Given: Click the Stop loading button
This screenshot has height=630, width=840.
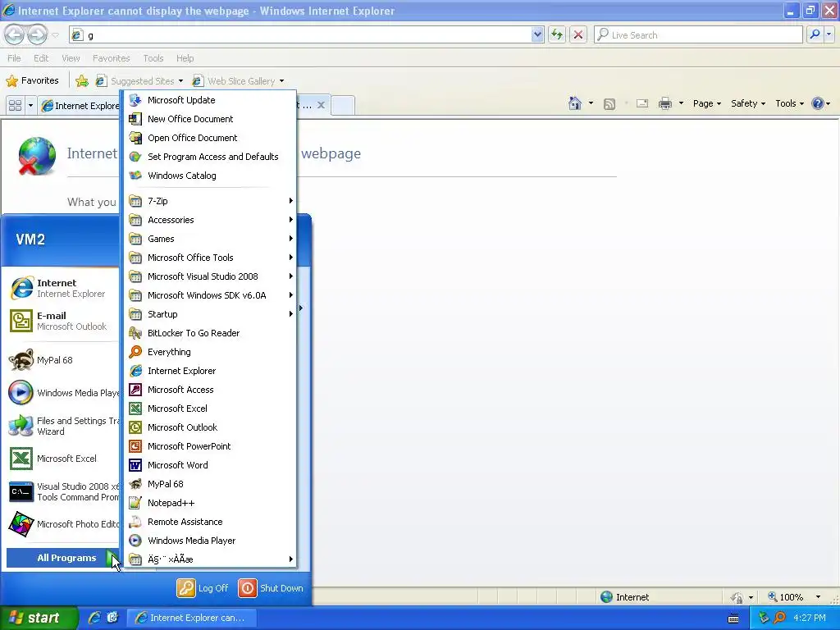Looking at the screenshot, I should (578, 34).
